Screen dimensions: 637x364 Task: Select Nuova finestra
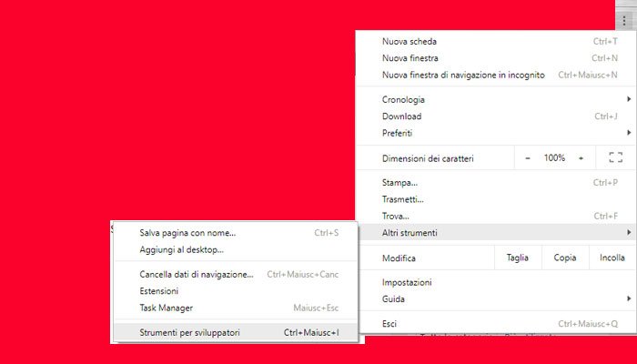coord(412,58)
